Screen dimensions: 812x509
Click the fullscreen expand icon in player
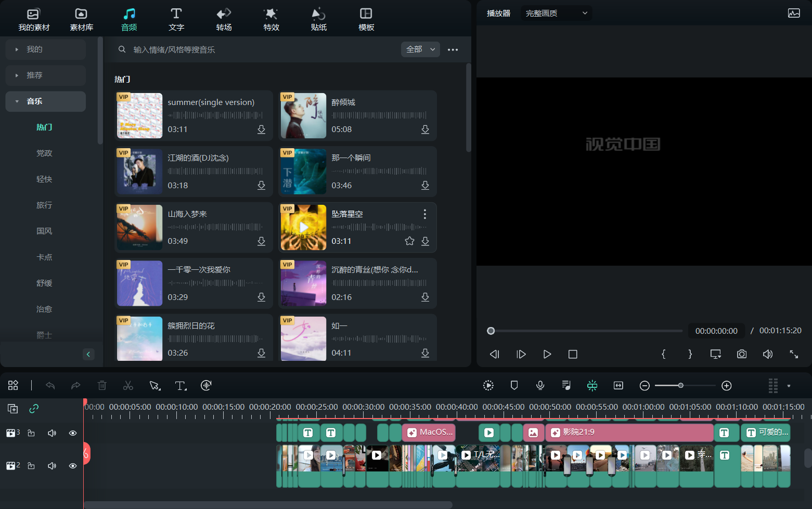coord(793,354)
